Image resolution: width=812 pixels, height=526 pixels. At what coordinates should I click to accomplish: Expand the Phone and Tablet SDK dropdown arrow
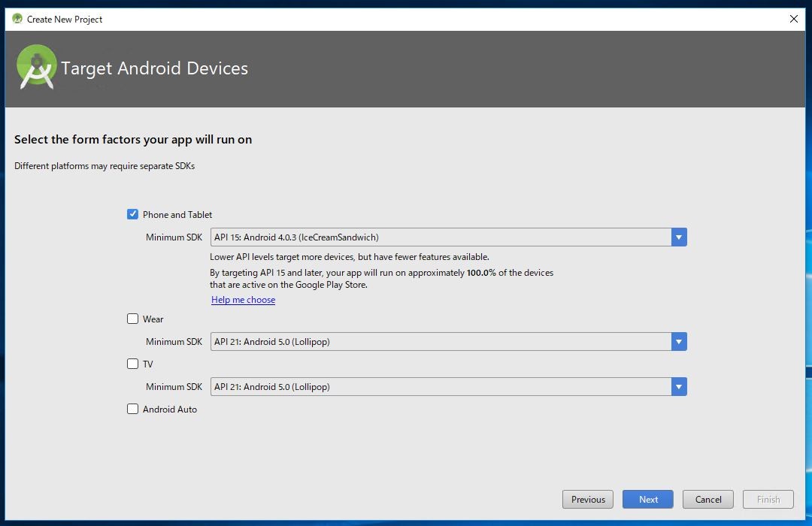tap(679, 237)
